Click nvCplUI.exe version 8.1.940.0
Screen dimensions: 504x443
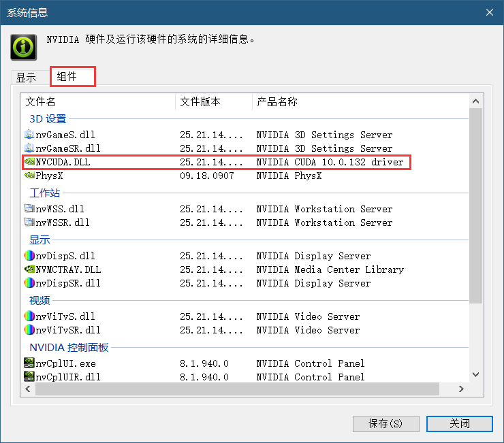point(204,363)
